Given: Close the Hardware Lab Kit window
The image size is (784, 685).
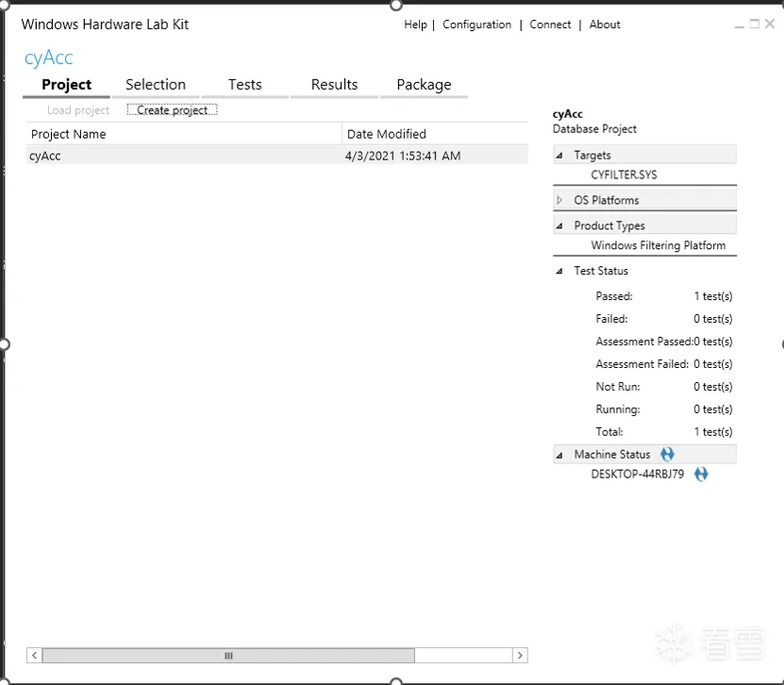Looking at the screenshot, I should click(x=770, y=24).
